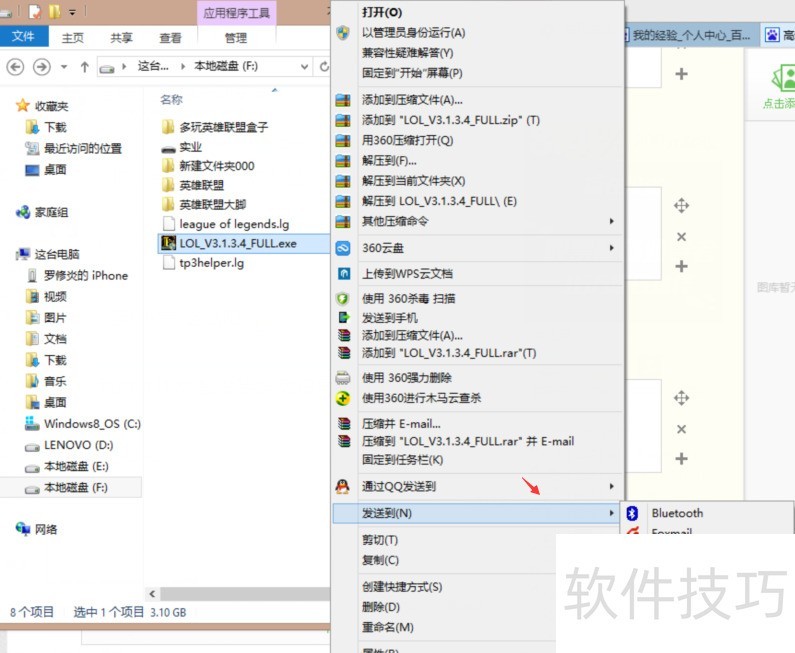
Task: Switch to the 查看 ribbon tab
Action: 170,38
